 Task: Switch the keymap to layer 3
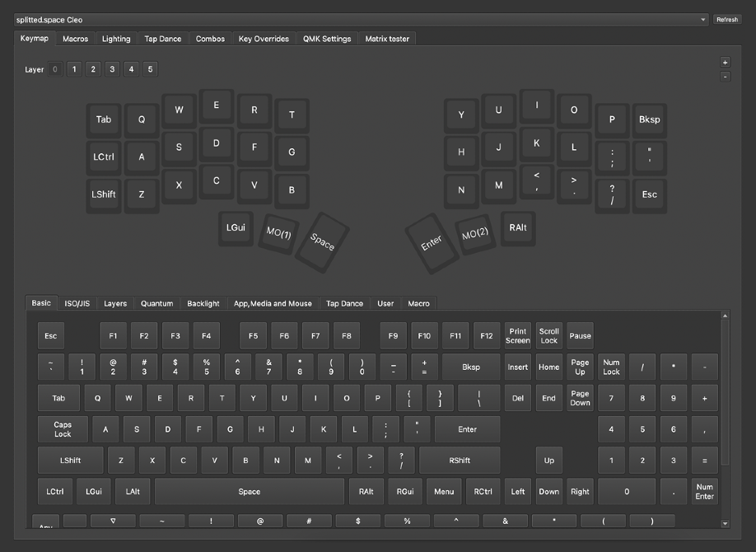click(x=112, y=70)
